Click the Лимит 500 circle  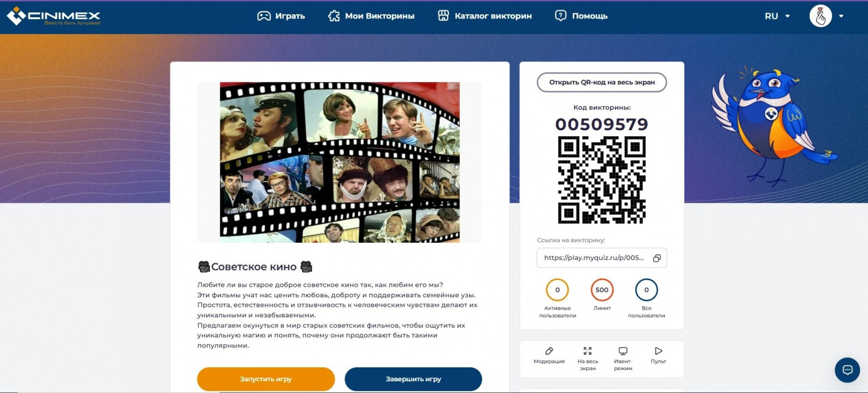(x=601, y=290)
